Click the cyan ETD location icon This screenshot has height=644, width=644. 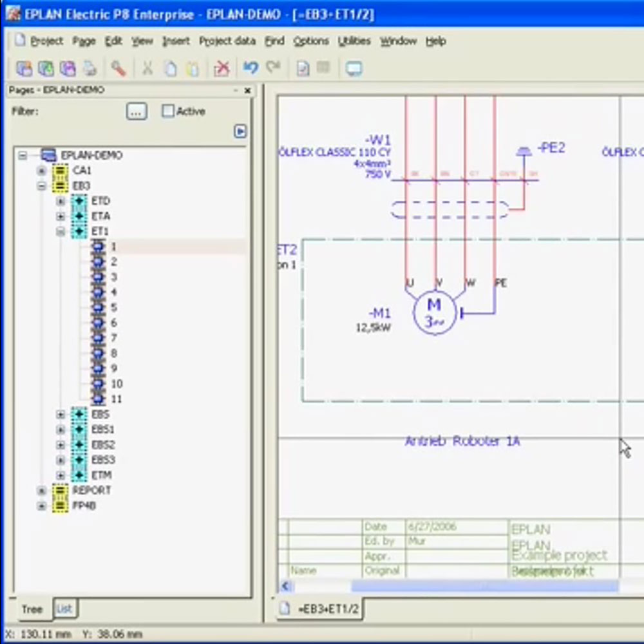(79, 201)
